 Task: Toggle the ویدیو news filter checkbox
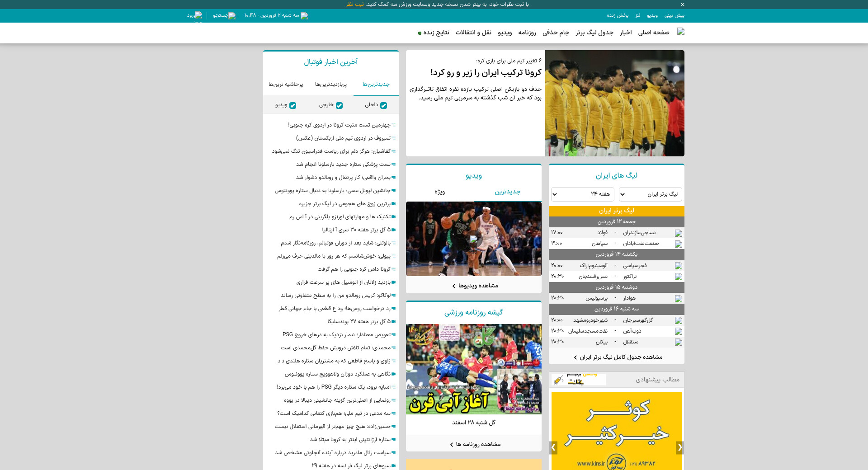click(x=292, y=105)
